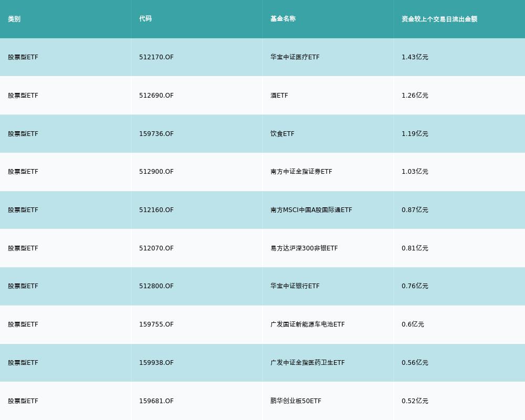
Task: Click the 饮食ETF fund name
Action: 282,134
